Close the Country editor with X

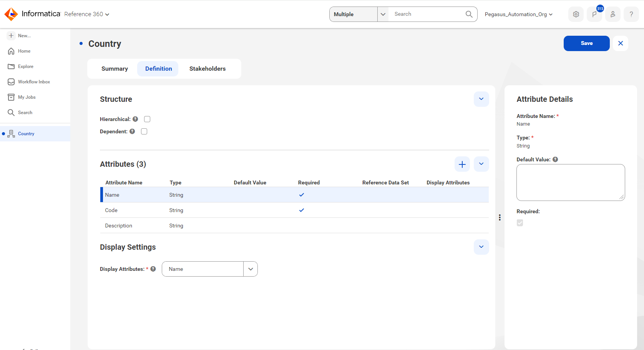point(621,43)
